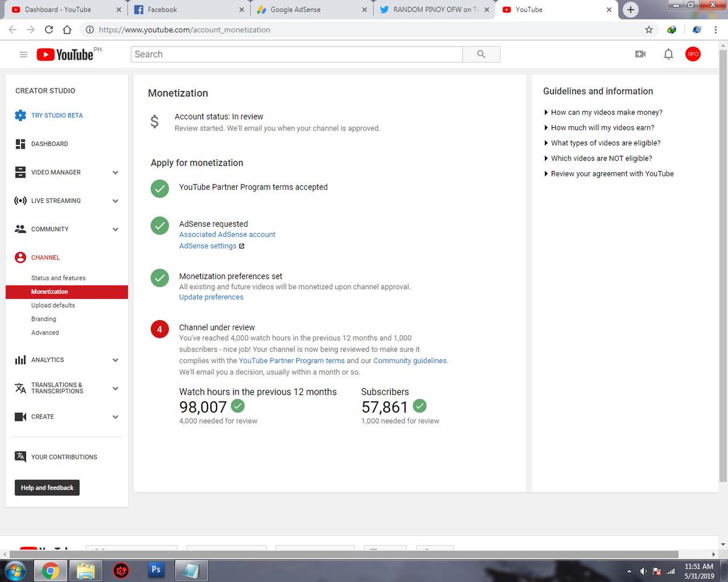Expand the Community section

click(115, 230)
